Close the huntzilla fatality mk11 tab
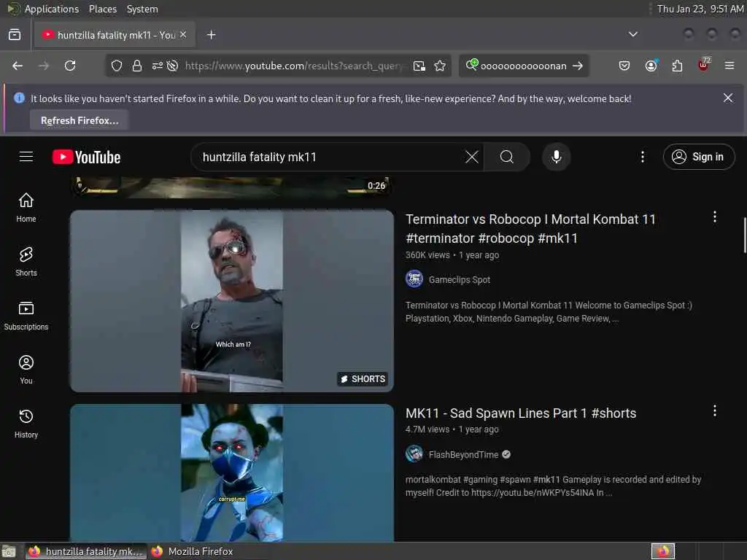The width and height of the screenshot is (747, 560). click(x=183, y=35)
